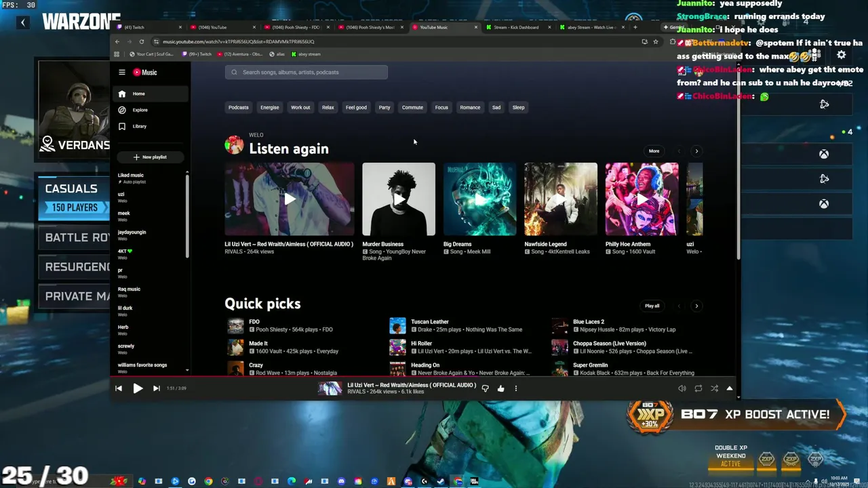Switch to Stream - Kick Dashboard tab
The image size is (868, 488).
coord(517,27)
